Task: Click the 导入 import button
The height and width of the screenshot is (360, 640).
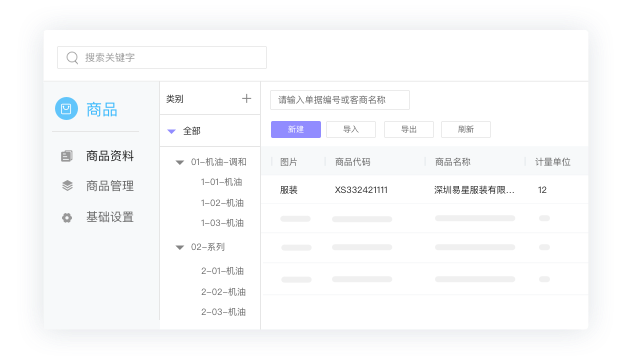Action: coord(351,129)
